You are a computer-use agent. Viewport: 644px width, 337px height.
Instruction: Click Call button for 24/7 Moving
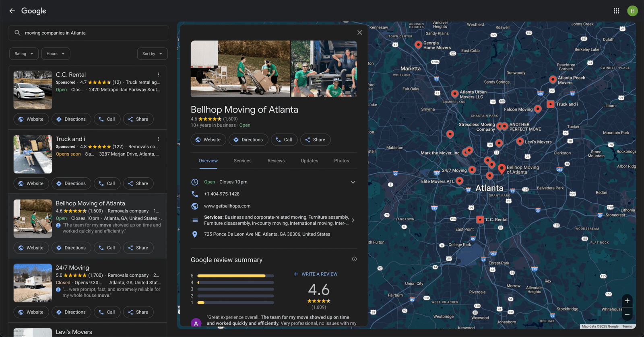pyautogui.click(x=107, y=312)
